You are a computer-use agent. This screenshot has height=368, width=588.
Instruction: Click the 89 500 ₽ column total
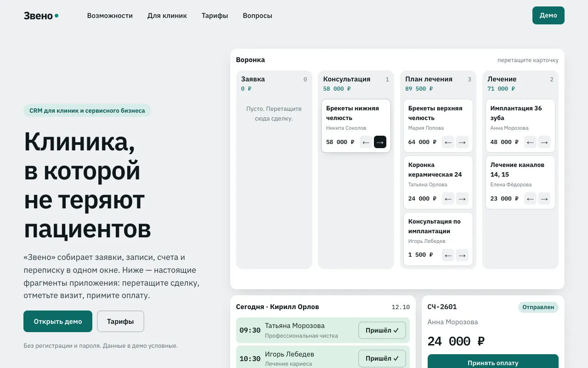(419, 89)
